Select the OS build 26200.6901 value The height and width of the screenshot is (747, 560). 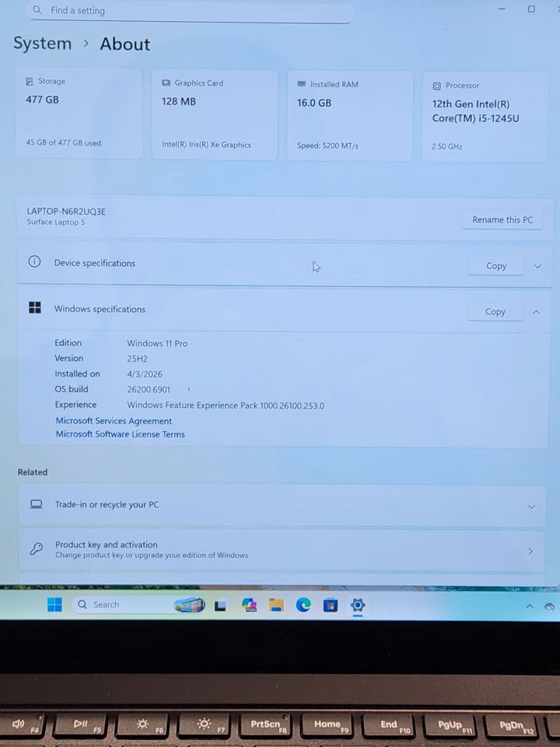(x=149, y=389)
